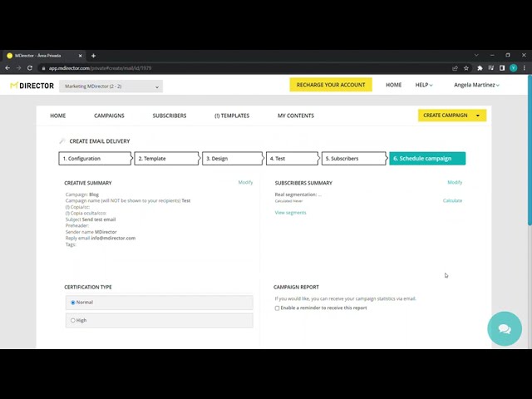Open the tab search chevron
Image resolution: width=532 pixels, height=399 pixels.
coord(476,56)
